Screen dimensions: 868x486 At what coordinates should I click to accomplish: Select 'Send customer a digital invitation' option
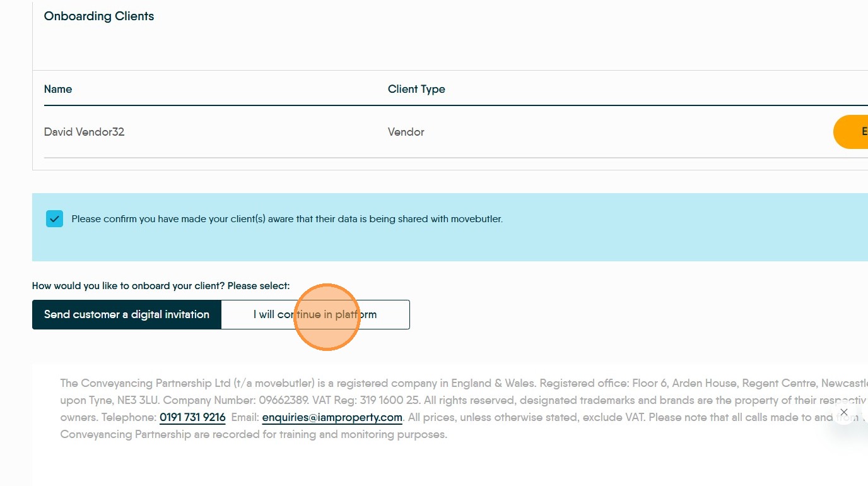[127, 314]
